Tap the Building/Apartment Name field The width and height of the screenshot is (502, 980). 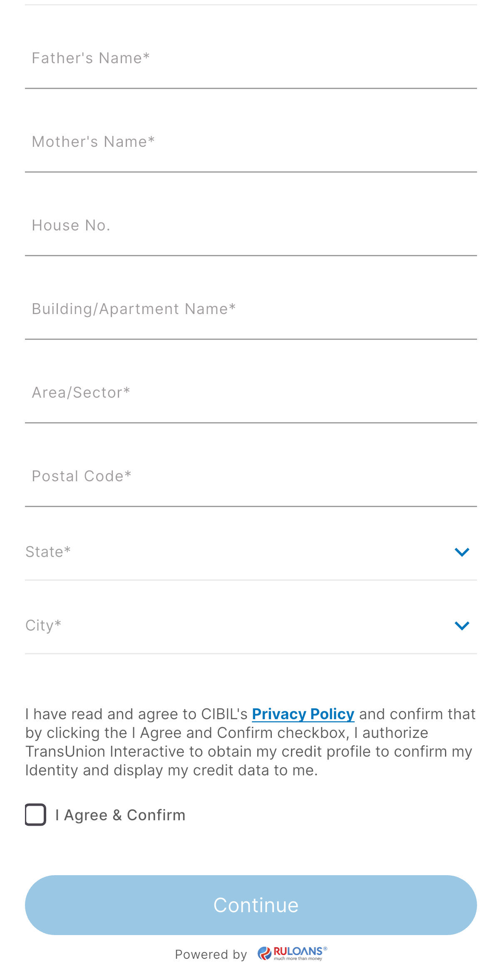coord(250,309)
